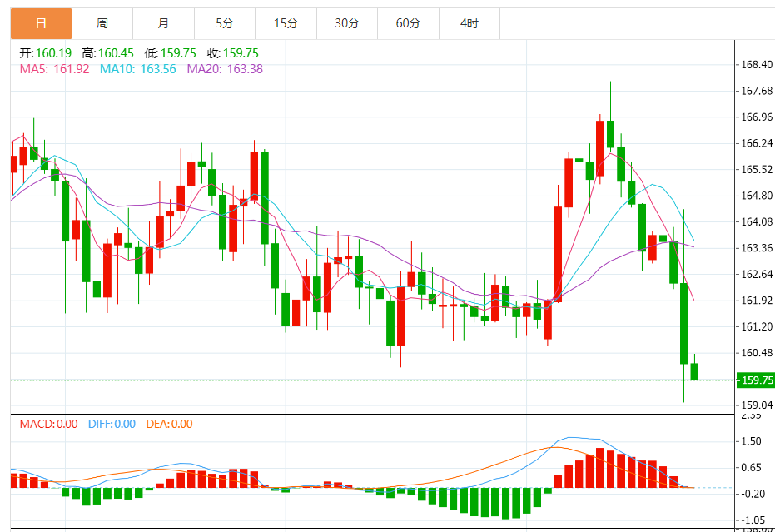The image size is (775, 532).
Task: Click the 161.92 price axis label
Action: [756, 300]
